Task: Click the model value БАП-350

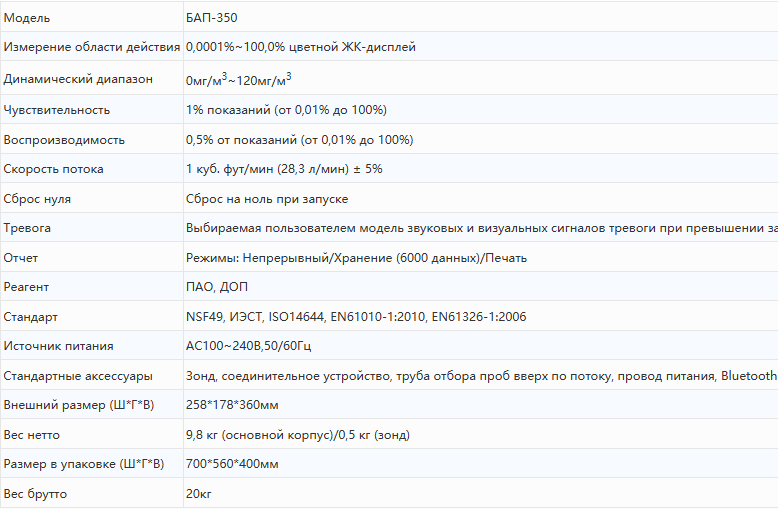Action: click(212, 18)
